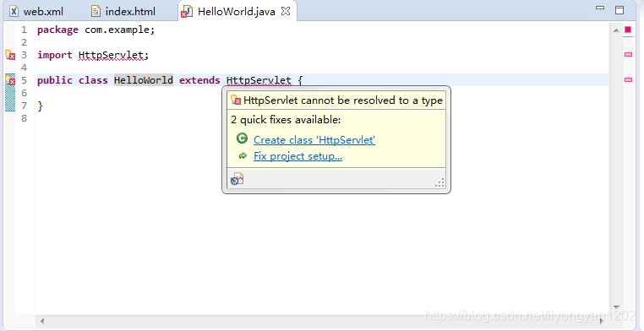Image resolution: width=644 pixels, height=331 pixels.
Task: Click web.xml file icon on tab
Action: pyautogui.click(x=14, y=11)
